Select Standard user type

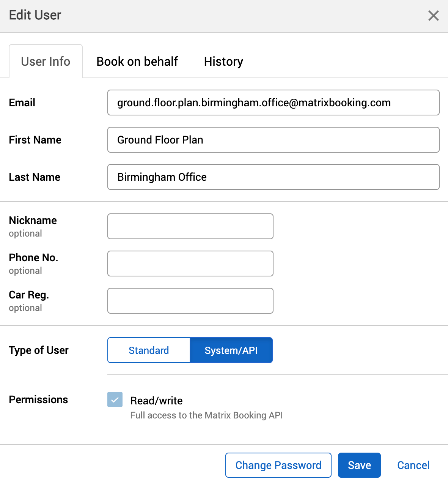[x=149, y=350]
